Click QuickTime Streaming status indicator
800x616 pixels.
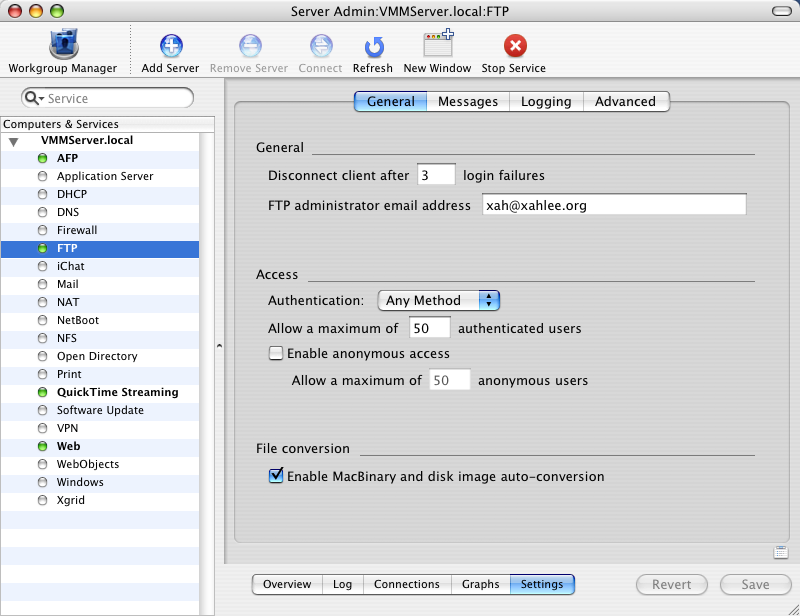43,392
